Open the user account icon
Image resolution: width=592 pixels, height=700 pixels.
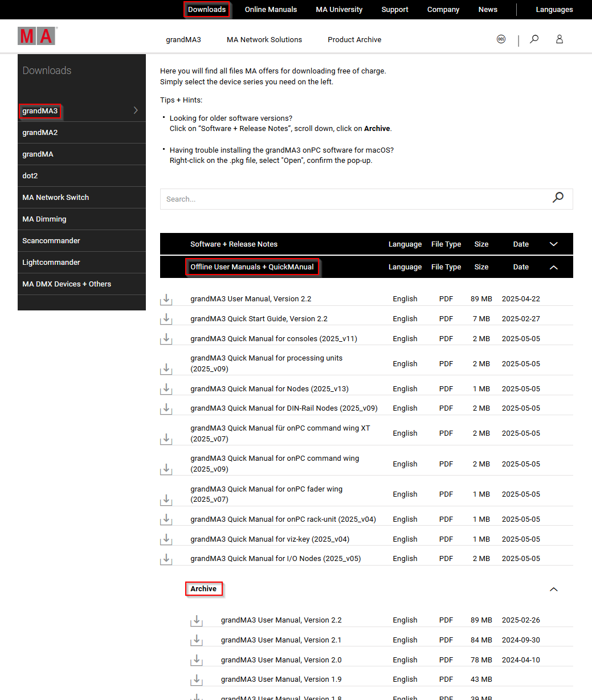pos(560,39)
